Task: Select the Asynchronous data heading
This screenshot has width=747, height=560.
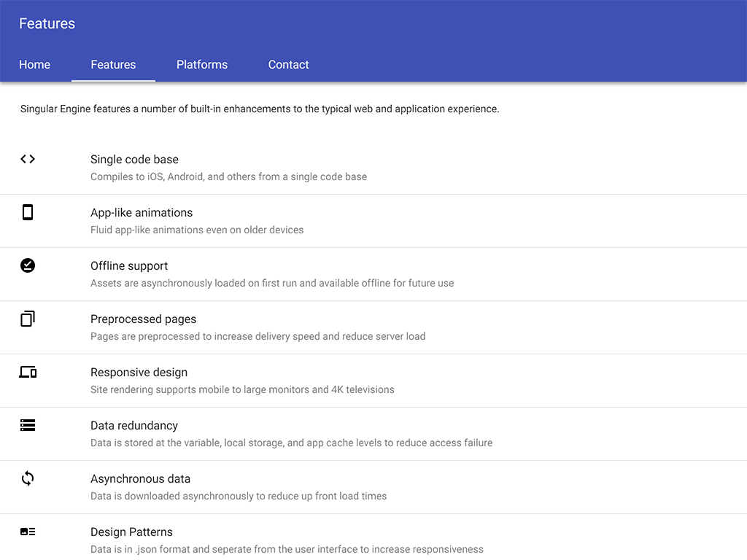Action: [x=140, y=478]
